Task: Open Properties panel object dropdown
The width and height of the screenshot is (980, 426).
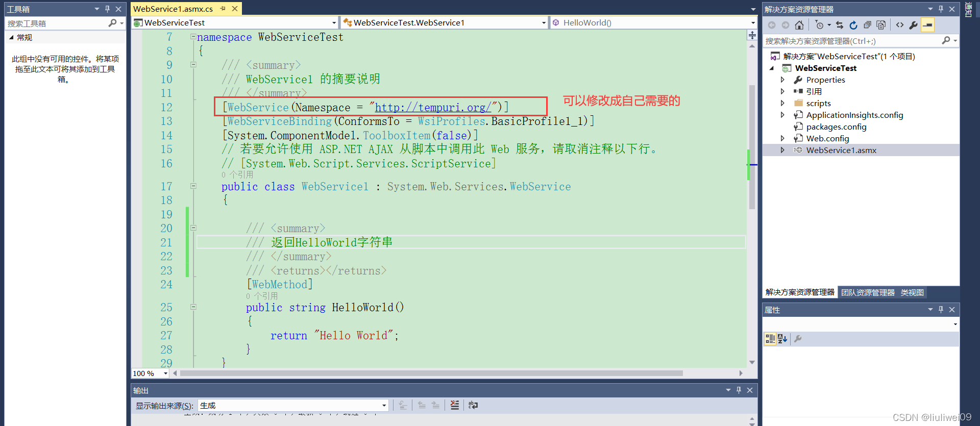Action: point(955,324)
